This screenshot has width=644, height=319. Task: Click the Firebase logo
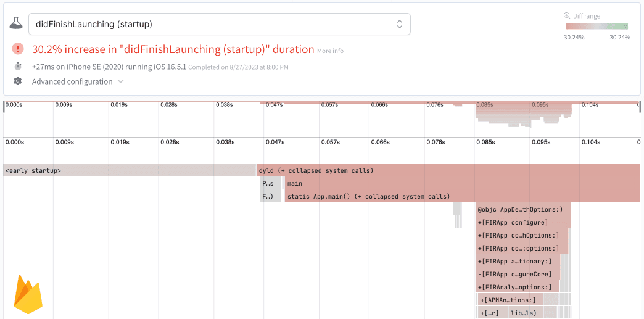pyautogui.click(x=28, y=296)
